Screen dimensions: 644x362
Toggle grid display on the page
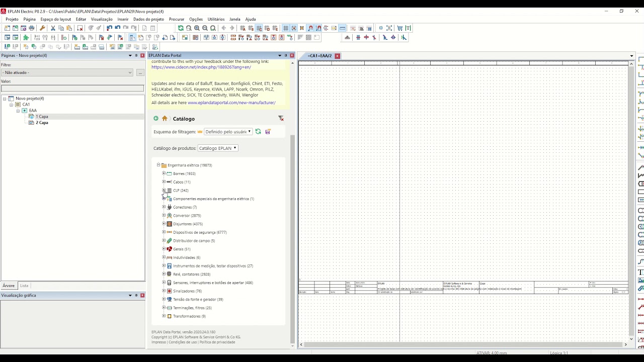(286, 28)
